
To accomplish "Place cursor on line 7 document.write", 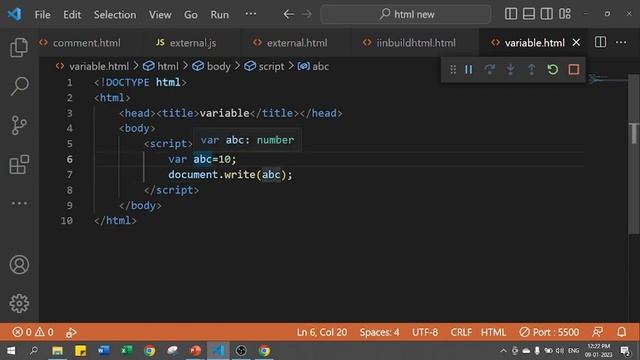I will (230, 175).
